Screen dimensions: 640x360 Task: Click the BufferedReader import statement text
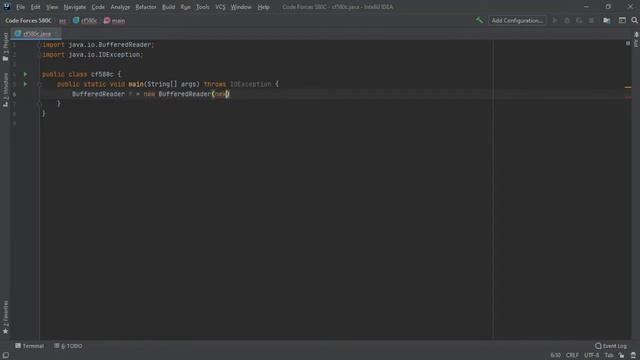pos(98,45)
